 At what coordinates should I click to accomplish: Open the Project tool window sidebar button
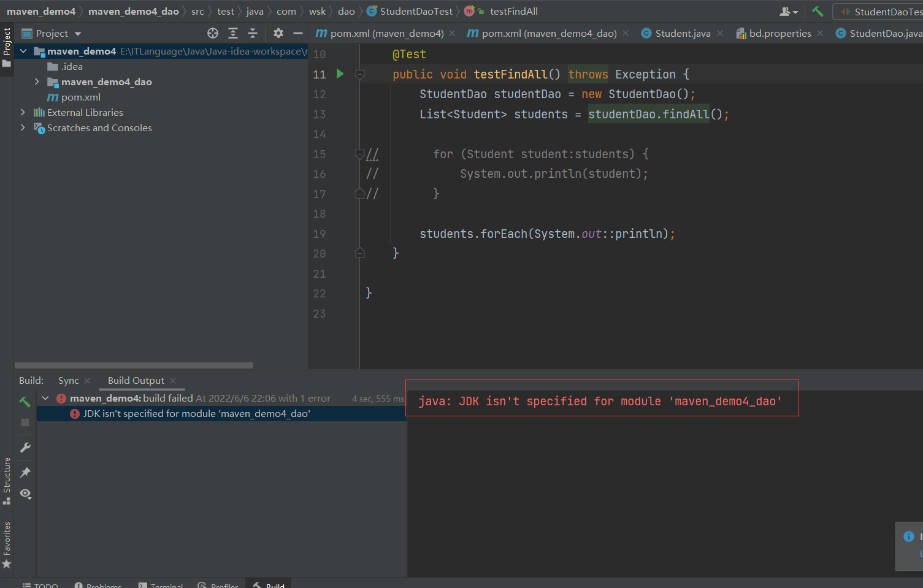click(x=7, y=49)
